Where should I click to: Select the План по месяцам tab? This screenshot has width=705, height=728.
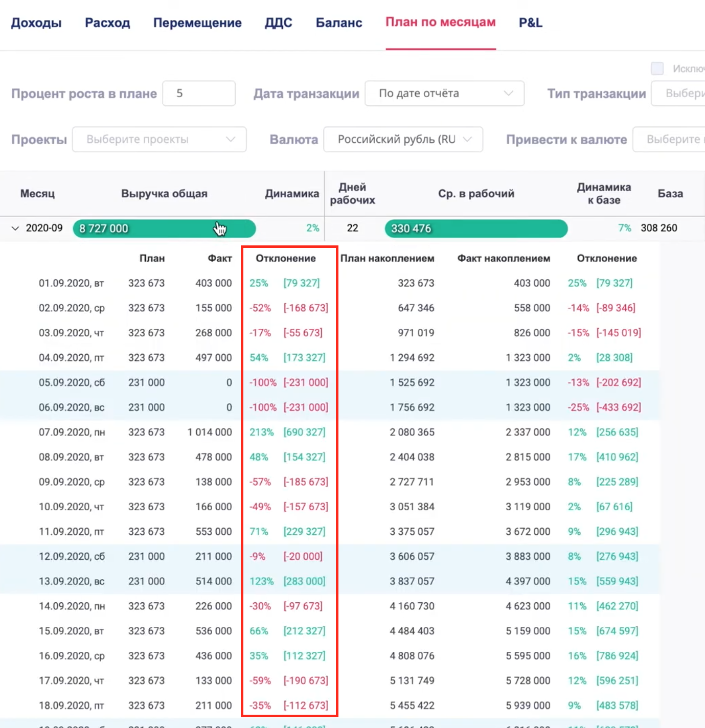441,22
